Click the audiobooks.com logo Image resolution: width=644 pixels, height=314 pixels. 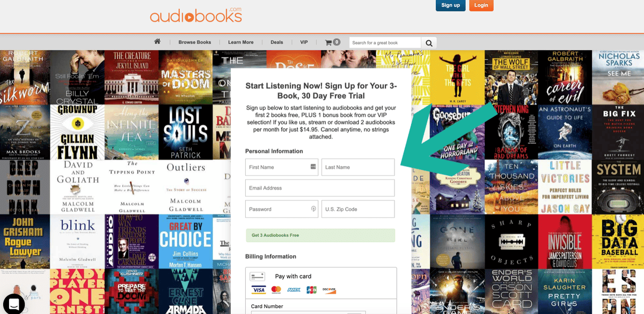pos(196,15)
